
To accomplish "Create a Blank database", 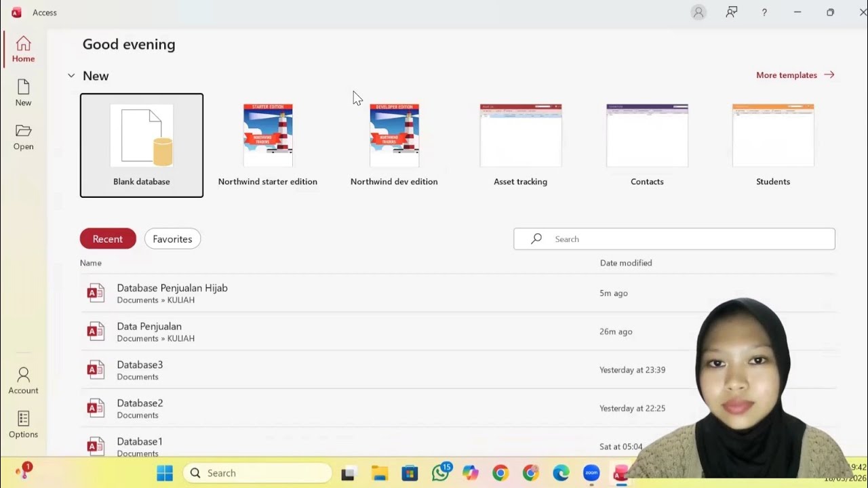I will 142,145.
